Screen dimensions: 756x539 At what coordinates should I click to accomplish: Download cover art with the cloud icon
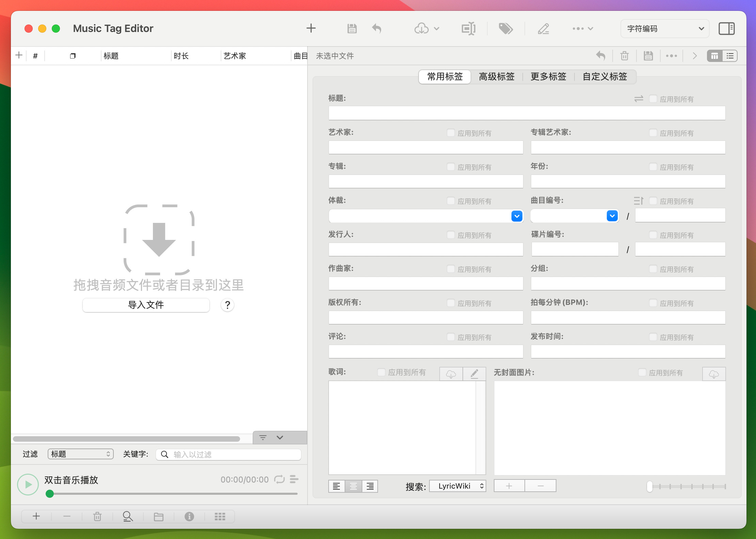(x=714, y=374)
